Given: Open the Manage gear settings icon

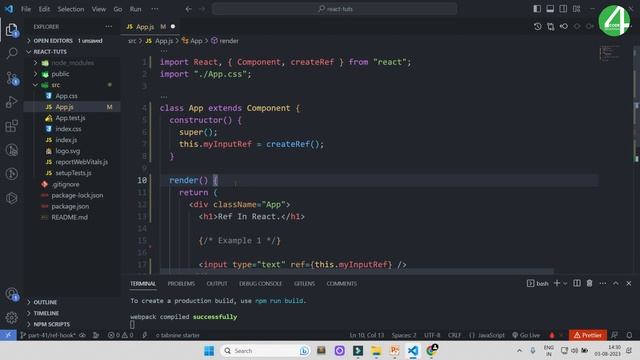Looking at the screenshot, I should tap(11, 317).
